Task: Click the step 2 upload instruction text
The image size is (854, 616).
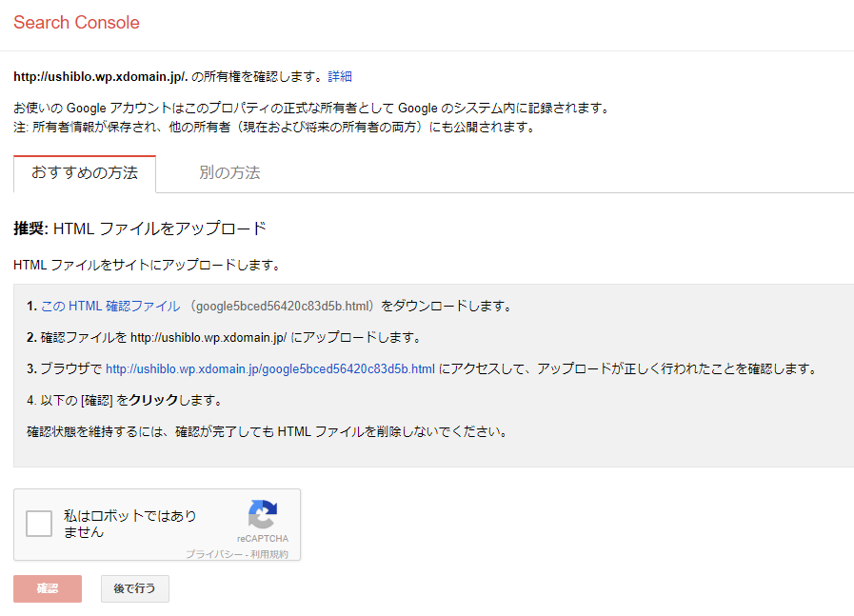Action: [225, 338]
